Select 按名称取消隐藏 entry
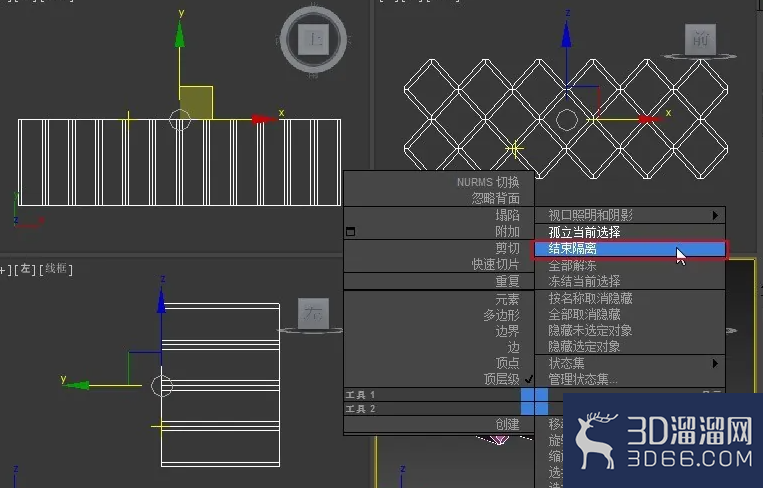 pyautogui.click(x=590, y=298)
